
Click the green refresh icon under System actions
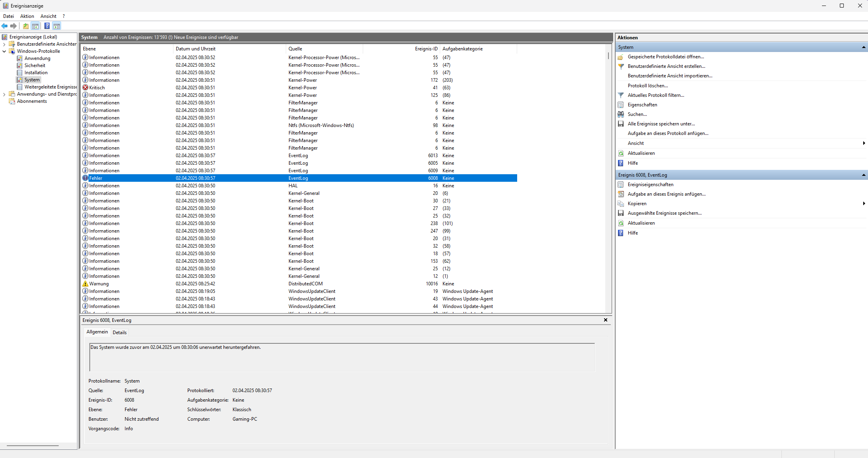(x=621, y=153)
